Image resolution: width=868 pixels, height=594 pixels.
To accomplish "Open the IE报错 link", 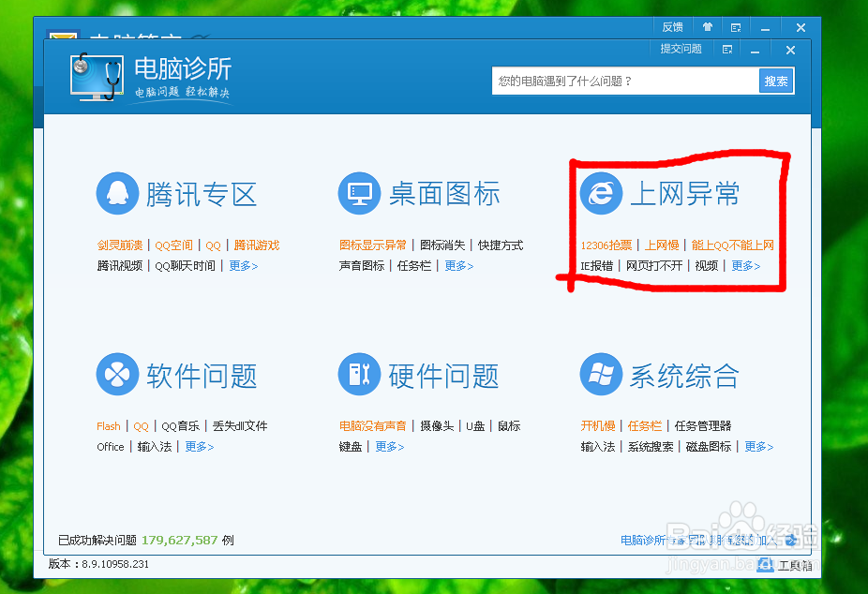I will pyautogui.click(x=597, y=266).
